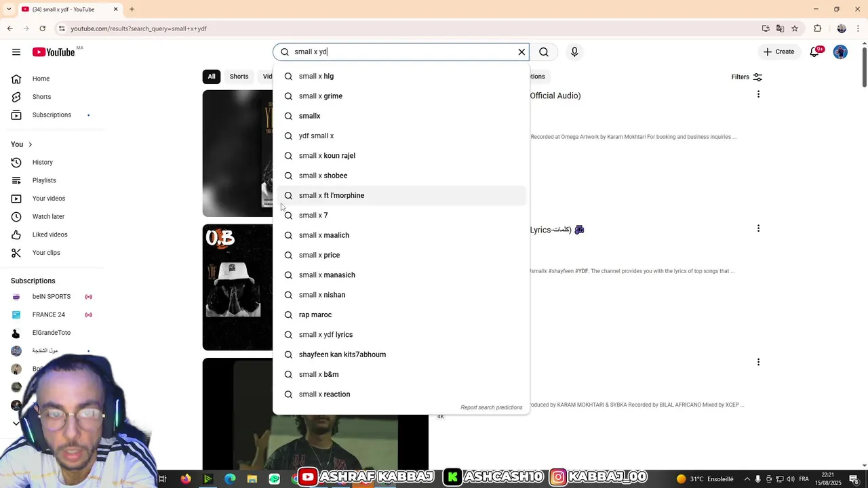Go to the YouTube logo home link
This screenshot has height=488, width=868.
[x=54, y=52]
